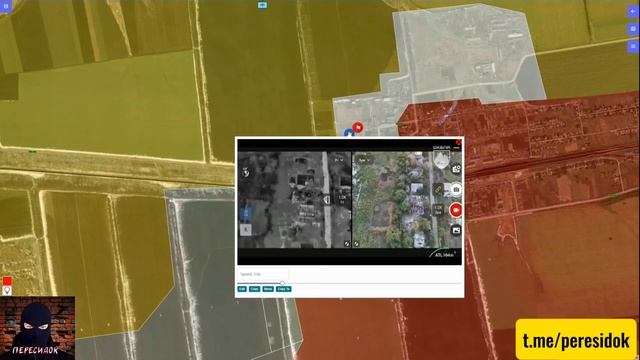This screenshot has width=640, height=360.
Task: Click the second purple map control button at top-right
Action: [633, 29]
